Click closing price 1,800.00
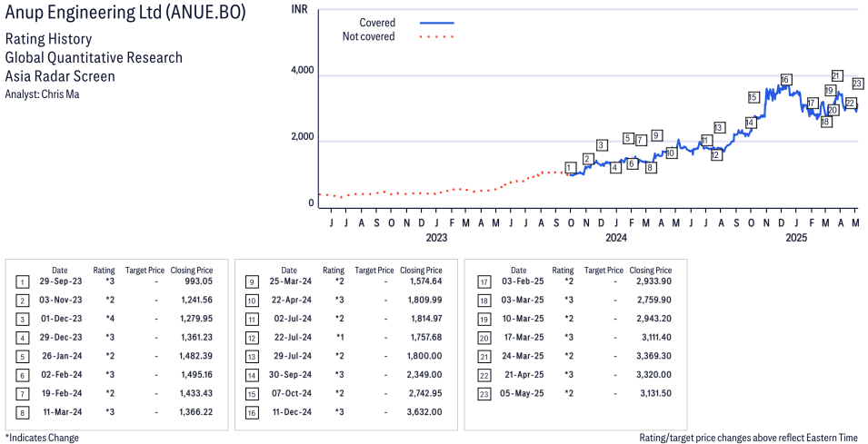Viewport: 868px width, 444px height. pyautogui.click(x=426, y=356)
